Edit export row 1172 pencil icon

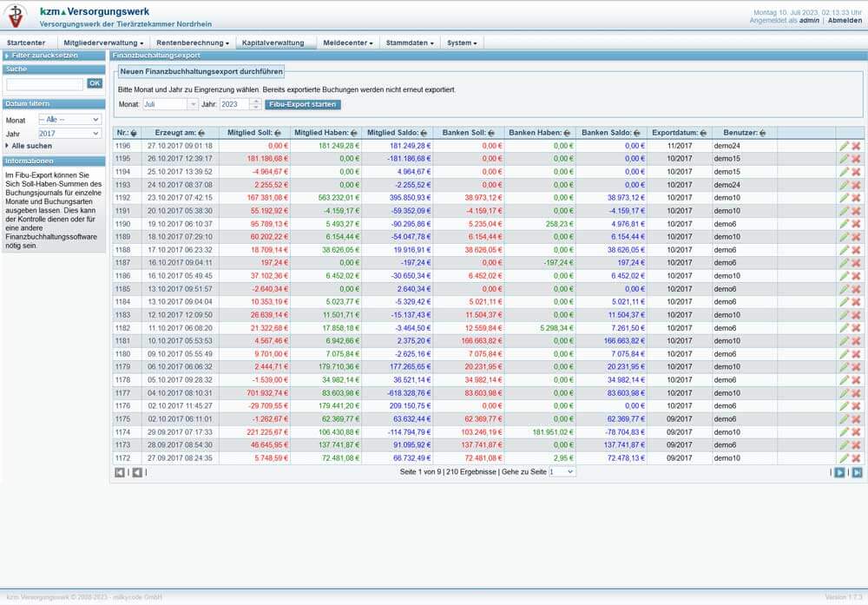844,457
